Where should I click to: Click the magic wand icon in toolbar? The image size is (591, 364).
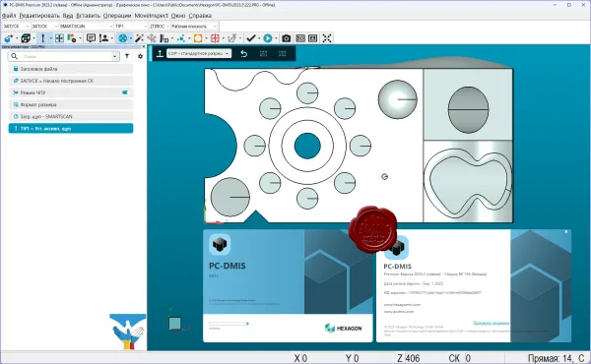tap(139, 38)
